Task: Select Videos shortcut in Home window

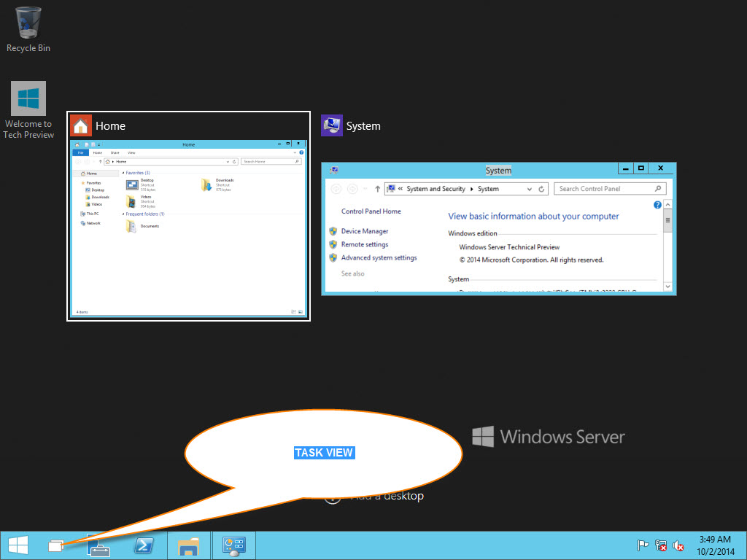Action: 141,201
